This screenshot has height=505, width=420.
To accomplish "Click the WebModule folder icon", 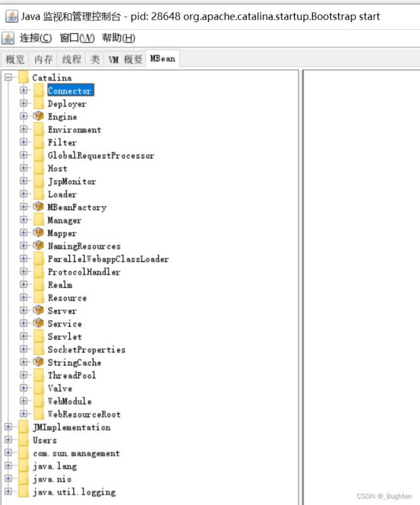I will [x=39, y=401].
